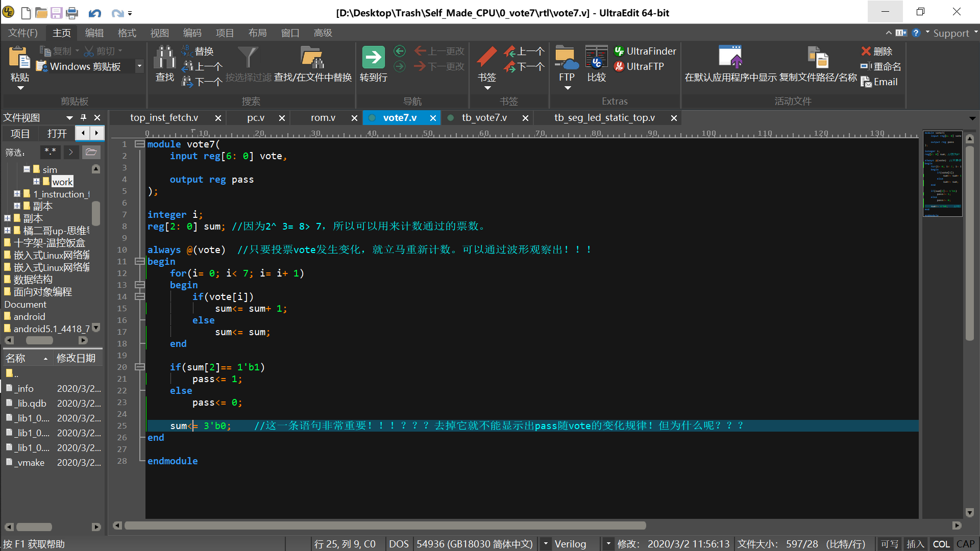Click the Go to Line arrow icon

373,57
